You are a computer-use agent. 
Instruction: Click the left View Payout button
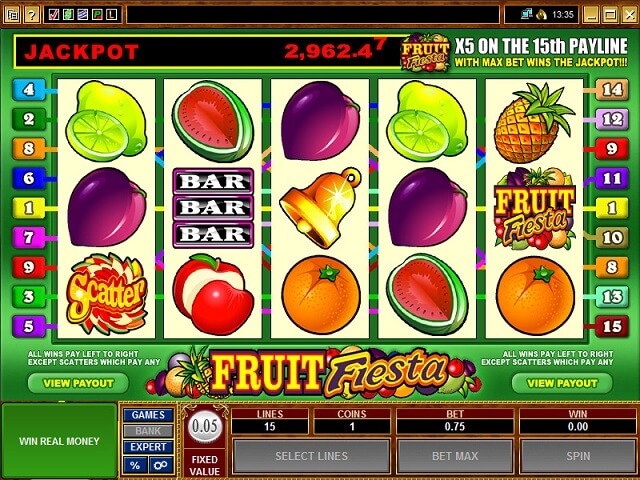tap(78, 383)
